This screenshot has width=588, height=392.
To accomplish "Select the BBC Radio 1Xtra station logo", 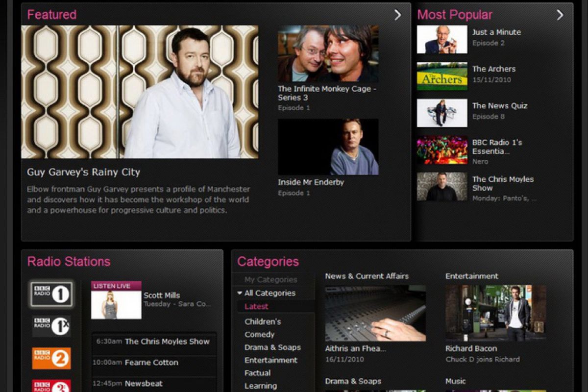I will click(51, 326).
